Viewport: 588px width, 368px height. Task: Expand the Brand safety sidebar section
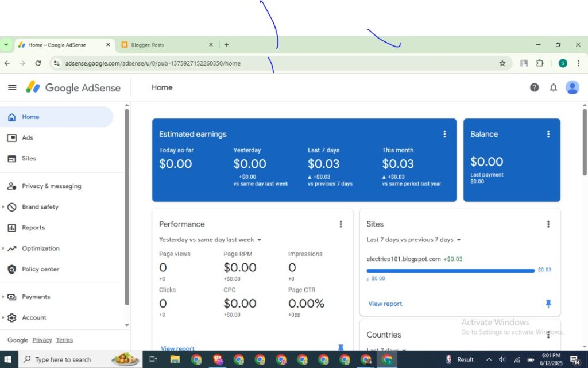coord(40,207)
